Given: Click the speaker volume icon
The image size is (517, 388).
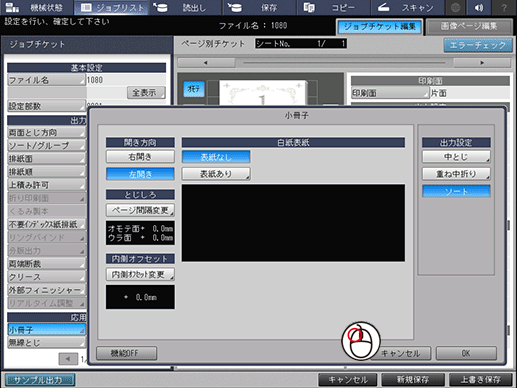Looking at the screenshot, I should tap(479, 7).
